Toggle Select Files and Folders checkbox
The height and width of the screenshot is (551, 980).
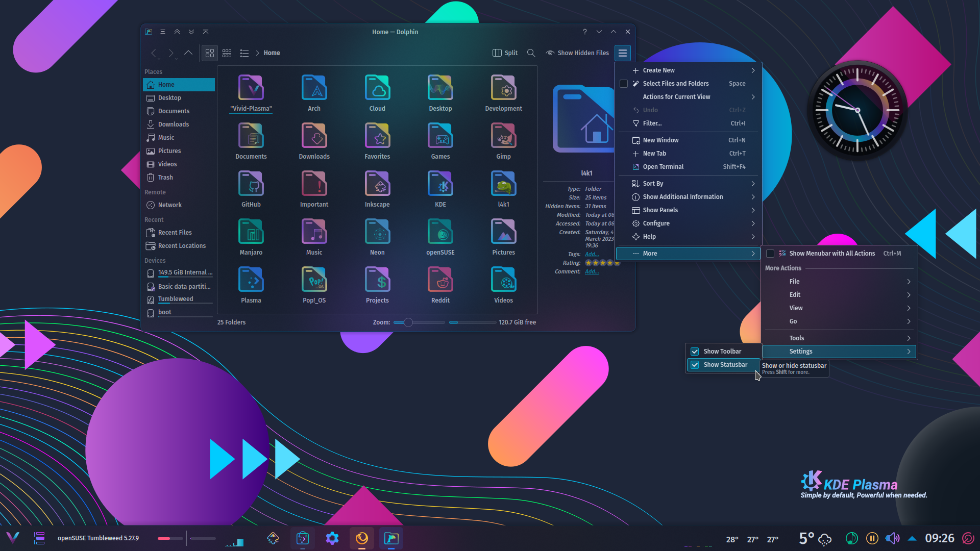624,84
